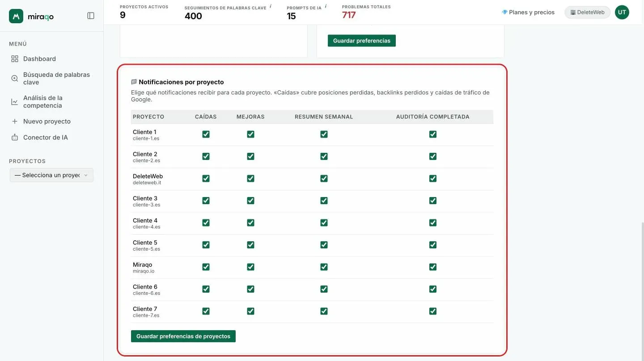The width and height of the screenshot is (644, 361).
Task: Uncheck Caídas for Cliente 1
Action: coord(206,134)
